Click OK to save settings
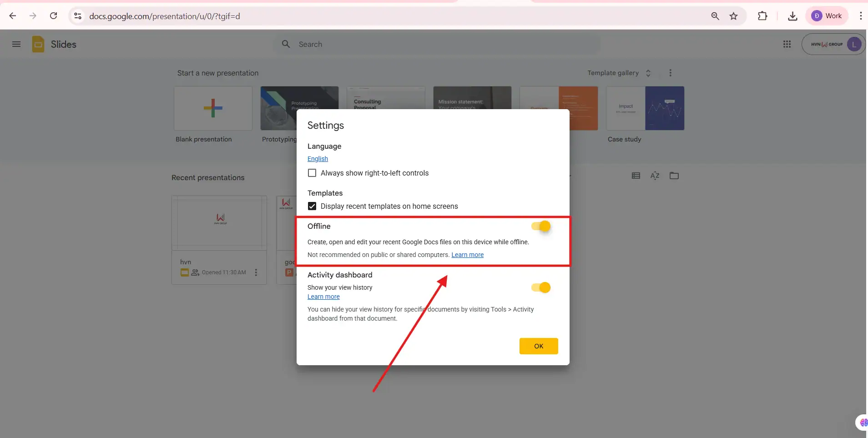The width and height of the screenshot is (868, 438). coord(539,346)
